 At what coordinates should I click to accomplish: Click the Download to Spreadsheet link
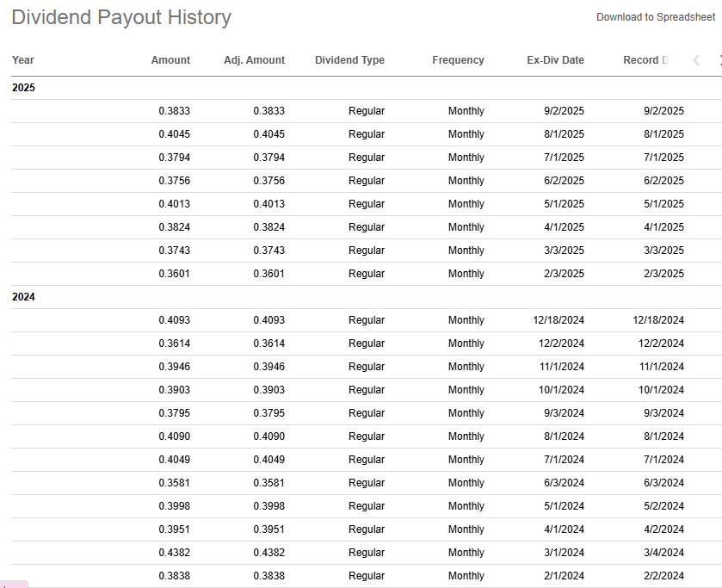coord(655,17)
